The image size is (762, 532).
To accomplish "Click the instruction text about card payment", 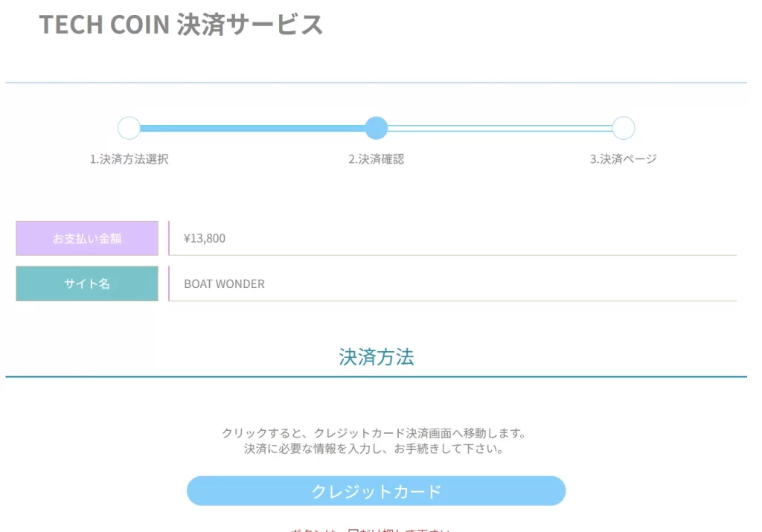I will [x=377, y=439].
